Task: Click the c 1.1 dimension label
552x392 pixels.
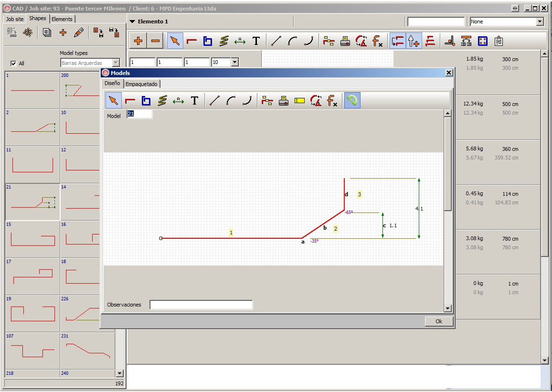Action: point(390,225)
